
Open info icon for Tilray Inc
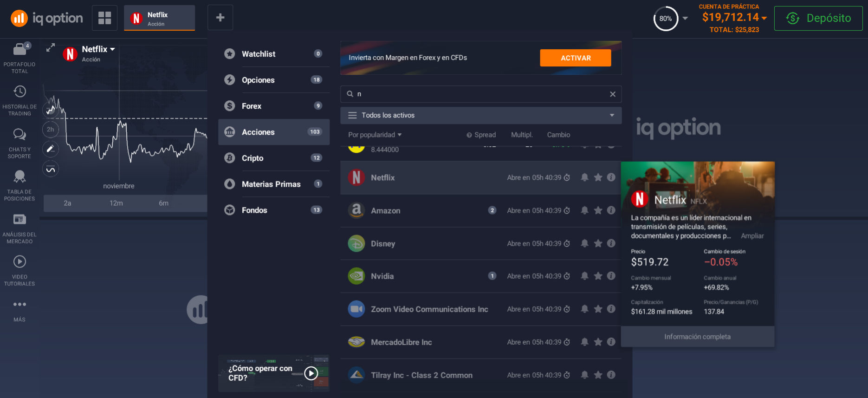point(611,375)
